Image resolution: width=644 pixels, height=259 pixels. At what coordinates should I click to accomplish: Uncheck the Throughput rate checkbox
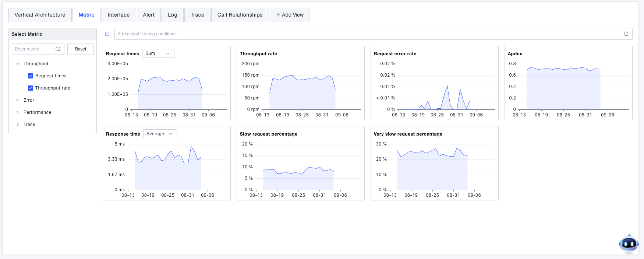click(x=31, y=88)
